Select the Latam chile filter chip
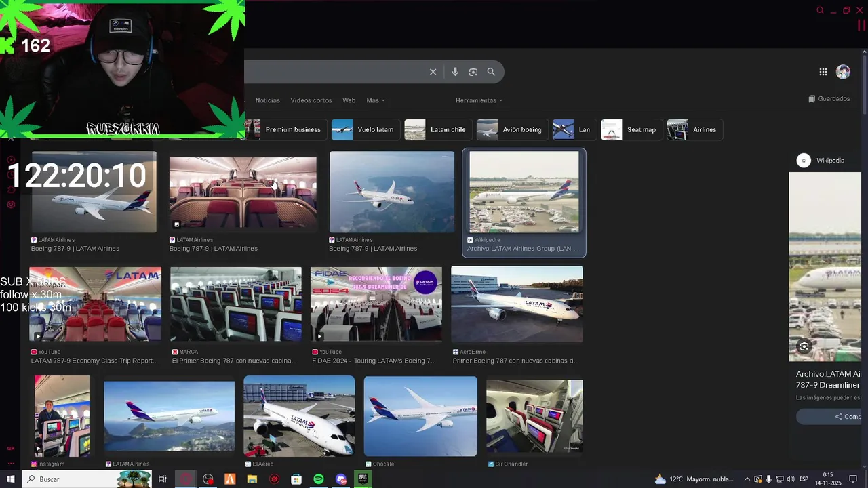This screenshot has height=488, width=868. tap(438, 129)
